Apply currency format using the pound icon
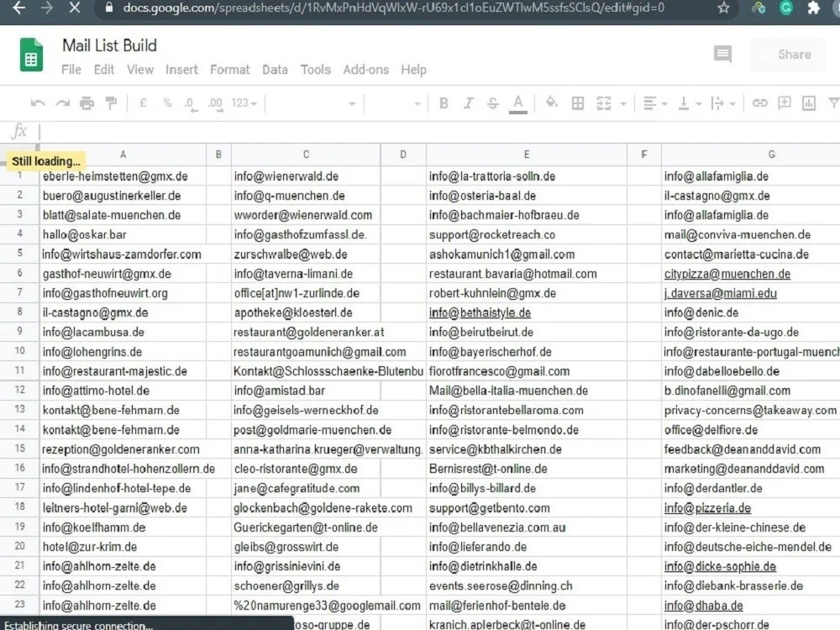The width and height of the screenshot is (840, 630). click(x=143, y=102)
